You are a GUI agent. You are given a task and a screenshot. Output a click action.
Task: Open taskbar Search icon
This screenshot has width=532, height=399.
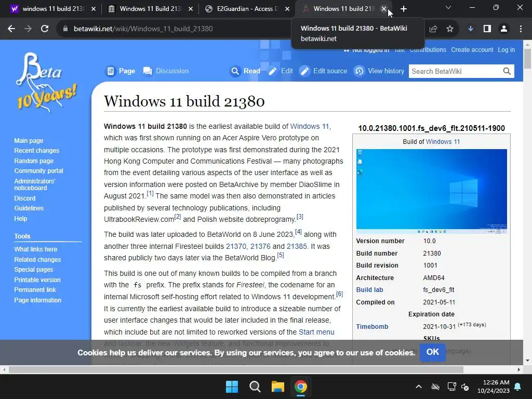tap(255, 387)
